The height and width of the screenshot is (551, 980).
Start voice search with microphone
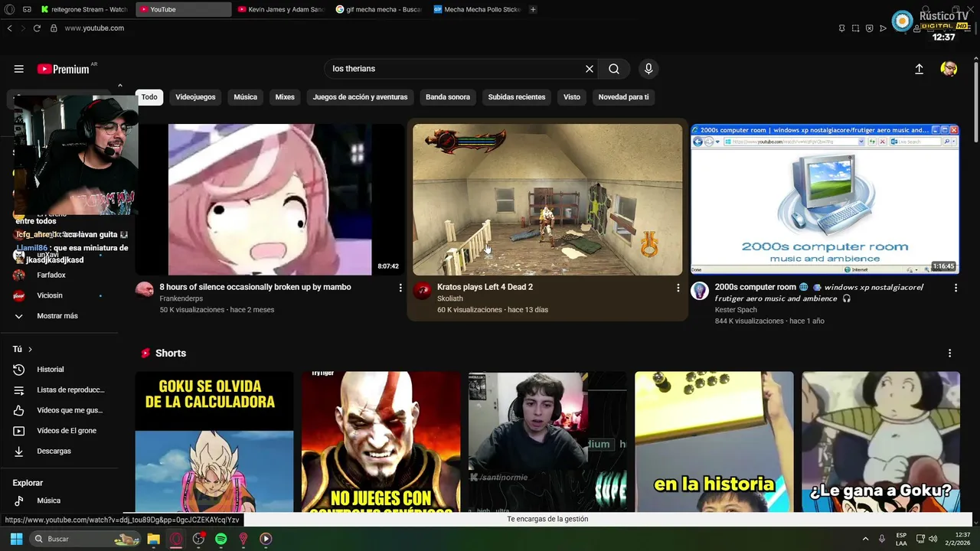tap(648, 69)
